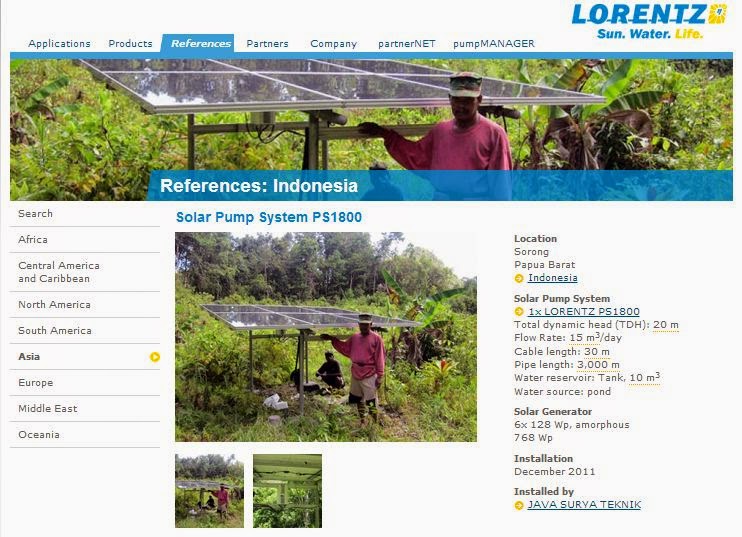Screen dimensions: 742x537
Task: Visit the JAVA SURYA TEKNIK installer link
Action: click(x=584, y=504)
